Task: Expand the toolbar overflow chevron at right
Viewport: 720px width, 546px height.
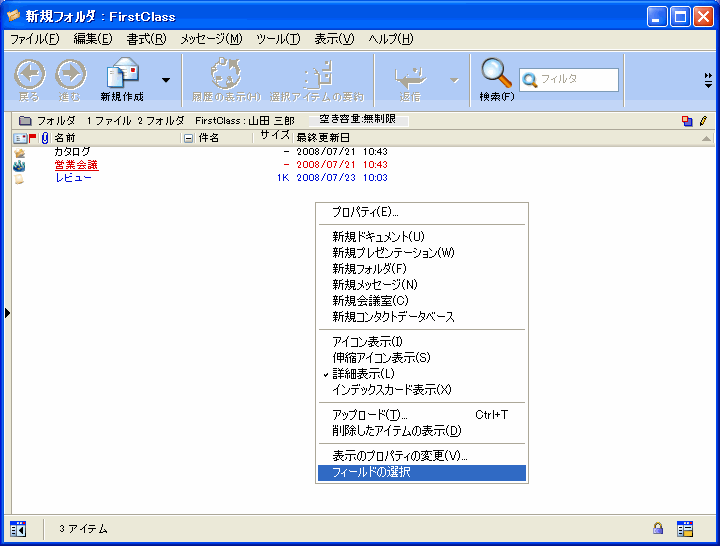Action: coord(708,79)
